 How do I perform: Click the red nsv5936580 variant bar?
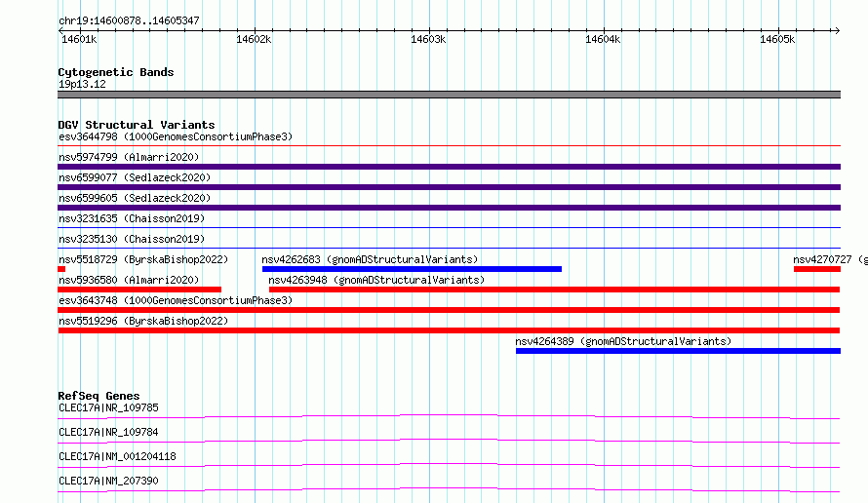point(139,290)
